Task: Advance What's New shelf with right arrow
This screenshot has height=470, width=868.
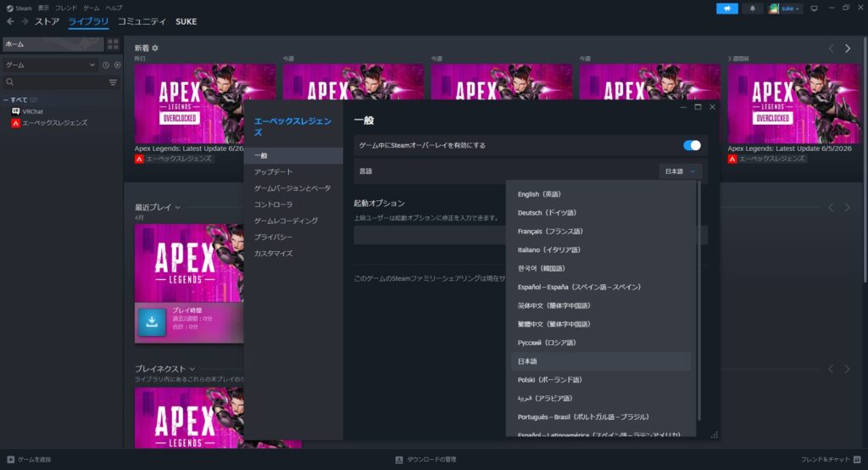Action: (x=848, y=48)
